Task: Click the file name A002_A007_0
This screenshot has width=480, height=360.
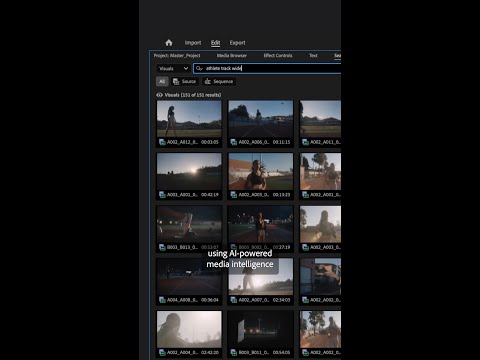Action: tap(254, 300)
